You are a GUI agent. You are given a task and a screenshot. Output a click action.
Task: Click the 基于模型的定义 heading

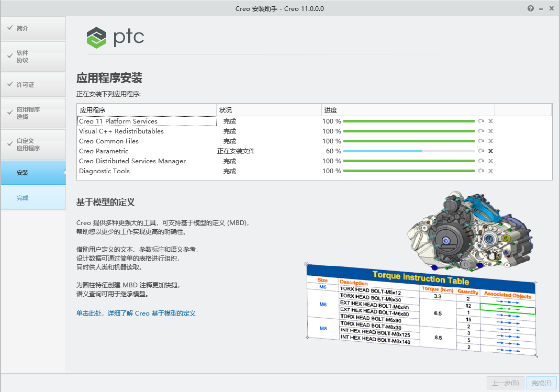coord(106,203)
